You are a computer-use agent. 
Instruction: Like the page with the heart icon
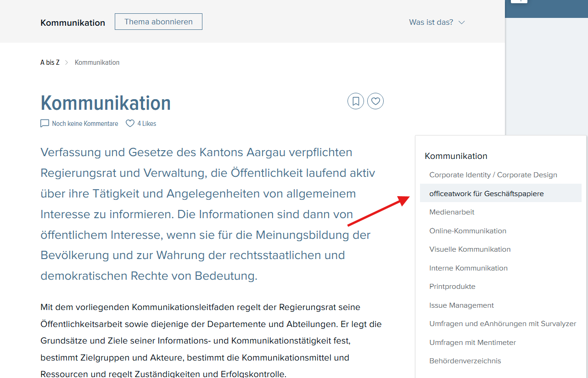point(375,101)
